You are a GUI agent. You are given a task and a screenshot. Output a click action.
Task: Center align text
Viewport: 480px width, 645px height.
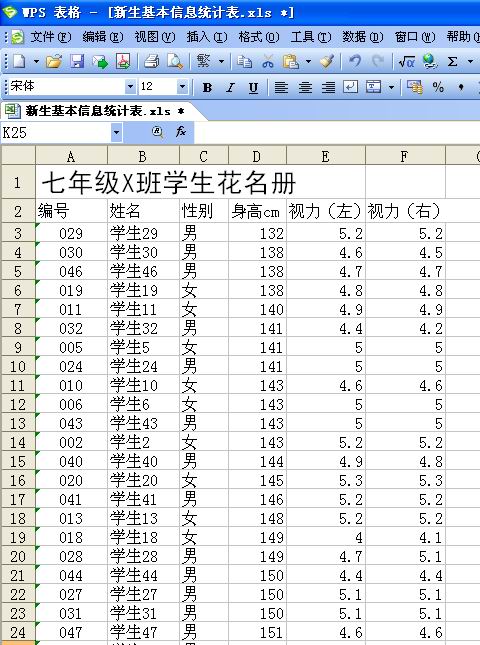305,87
